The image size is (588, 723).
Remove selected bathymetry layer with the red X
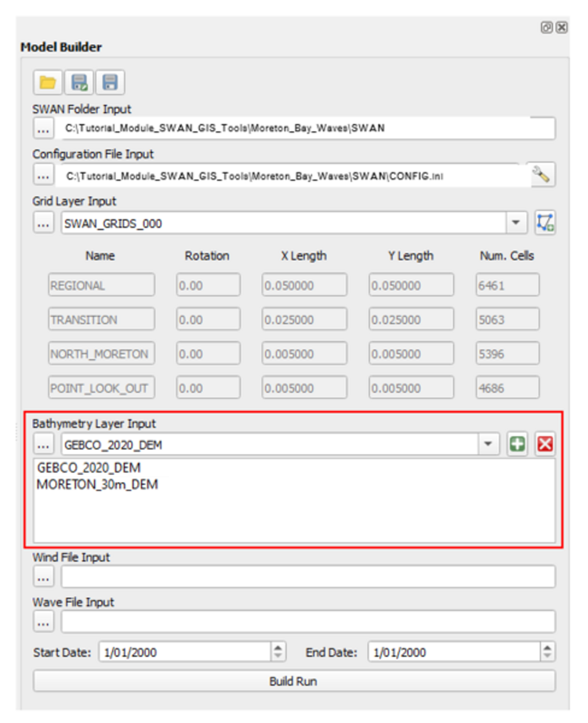[x=544, y=445]
